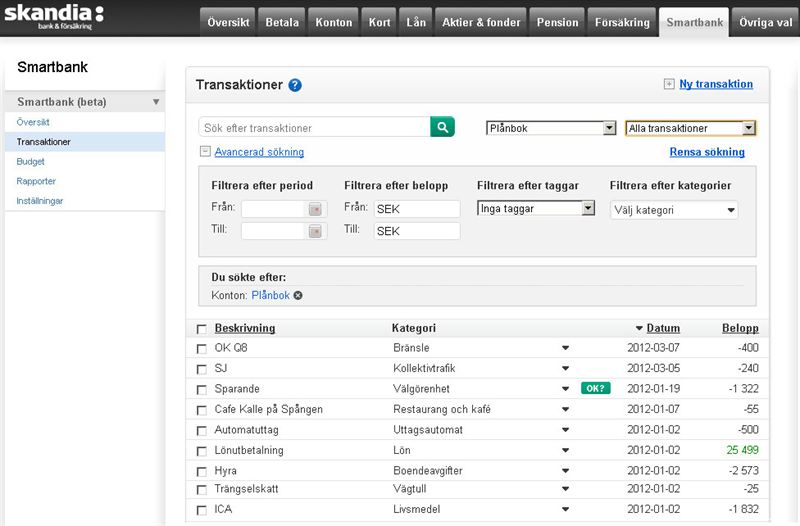Screen dimensions: 800x526
Task: Open Budget in the sidebar
Action: tap(31, 161)
